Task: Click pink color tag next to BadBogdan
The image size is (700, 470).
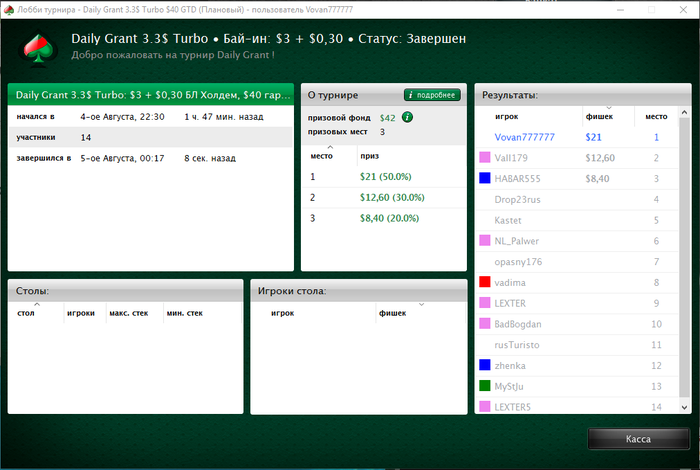Action: [484, 324]
